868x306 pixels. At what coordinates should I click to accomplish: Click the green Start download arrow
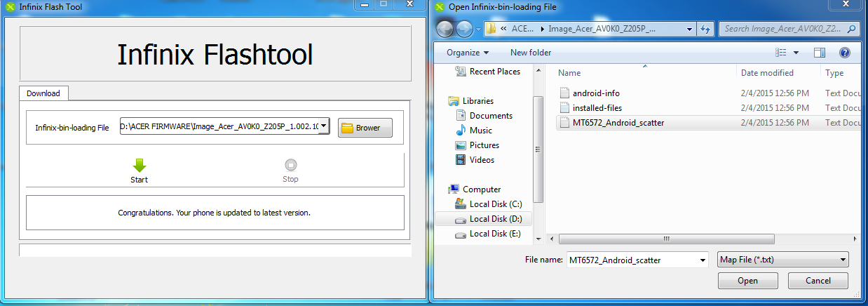pyautogui.click(x=139, y=166)
